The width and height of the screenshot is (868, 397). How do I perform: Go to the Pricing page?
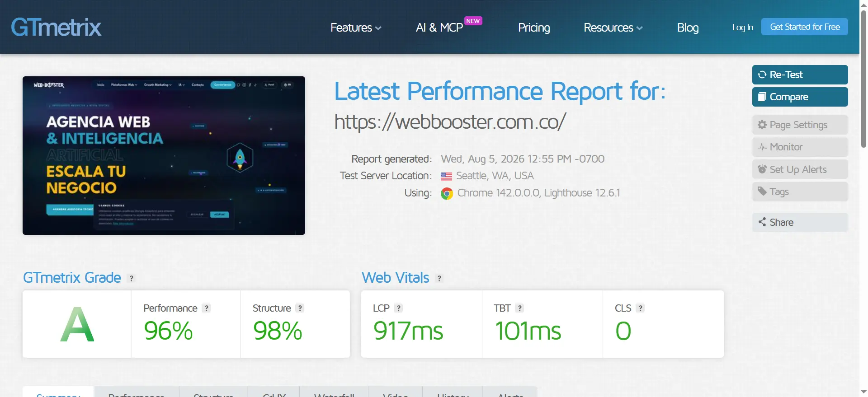click(534, 28)
